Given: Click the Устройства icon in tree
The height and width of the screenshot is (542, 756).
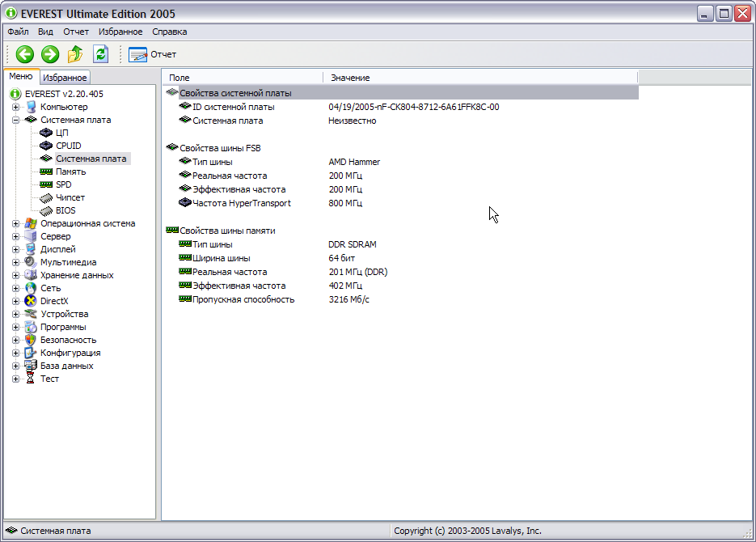Looking at the screenshot, I should (31, 314).
